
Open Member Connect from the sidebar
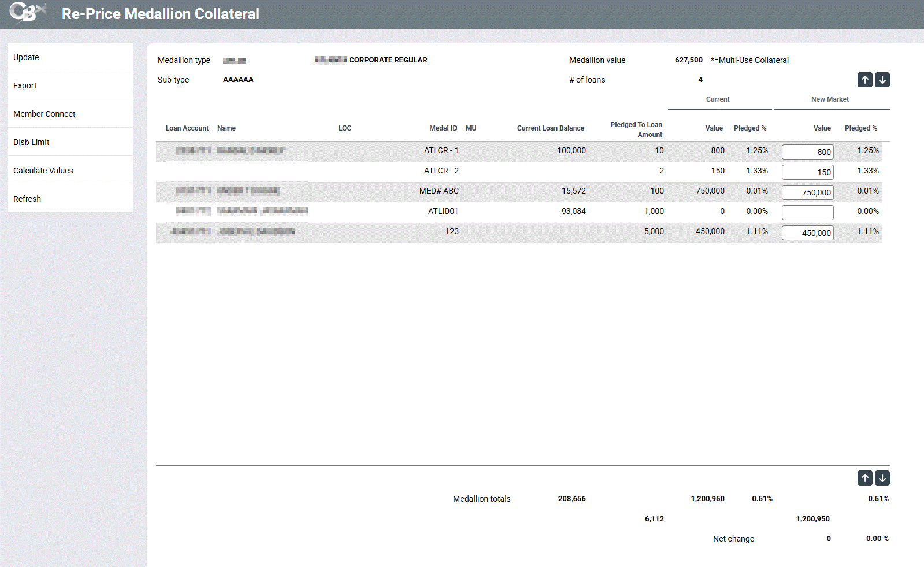[x=44, y=114]
